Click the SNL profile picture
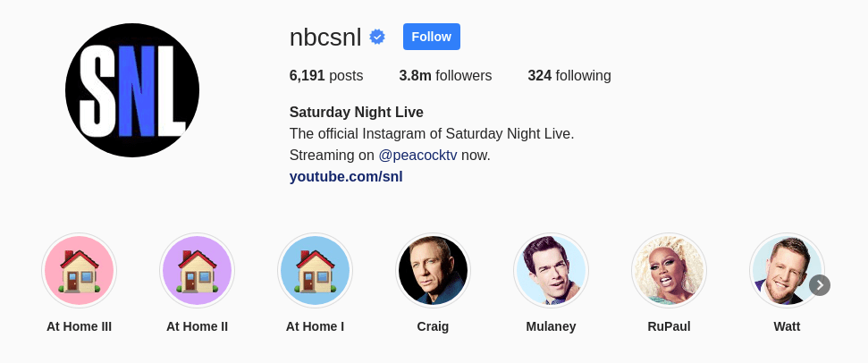 (x=132, y=90)
